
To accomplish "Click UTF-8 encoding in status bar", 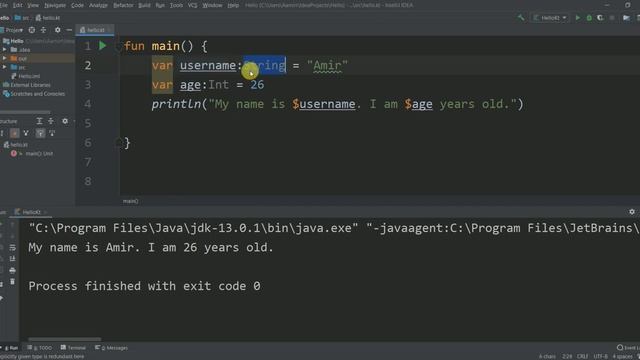I will click(600, 356).
